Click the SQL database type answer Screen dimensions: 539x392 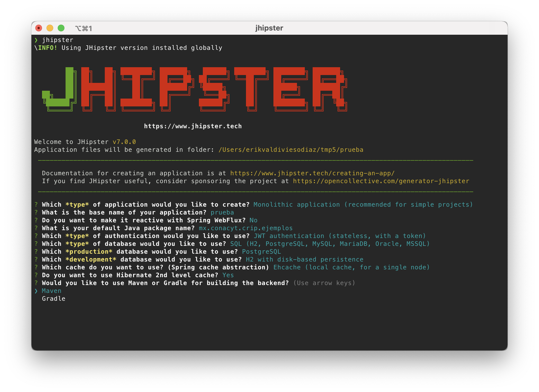(x=330, y=244)
